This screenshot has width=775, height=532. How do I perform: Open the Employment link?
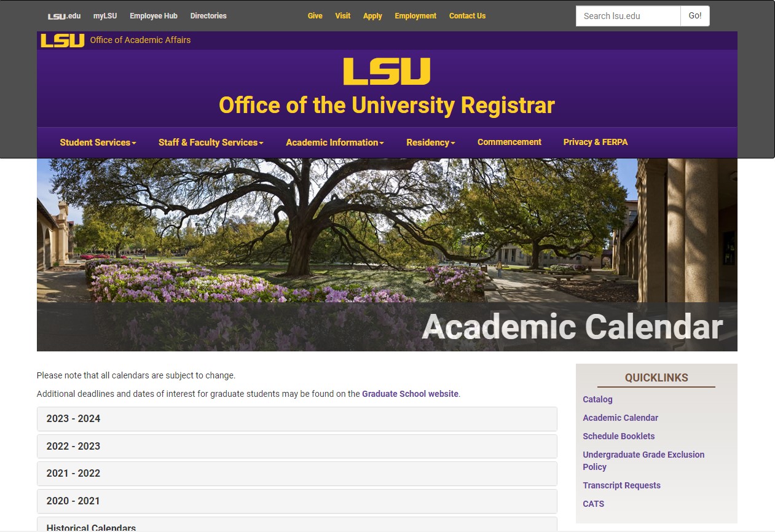pyautogui.click(x=415, y=16)
